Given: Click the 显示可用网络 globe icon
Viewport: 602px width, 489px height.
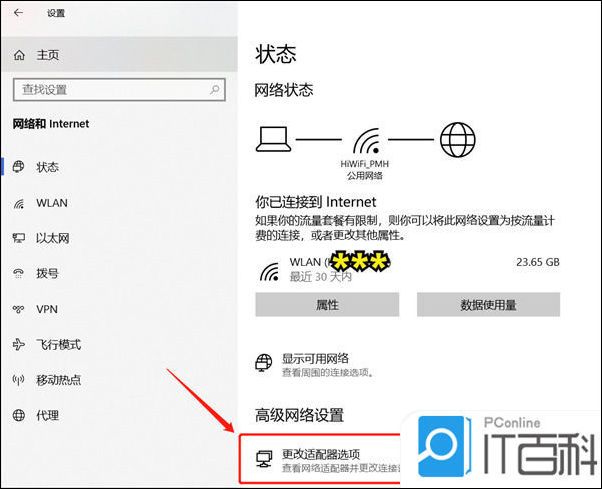Looking at the screenshot, I should [264, 363].
